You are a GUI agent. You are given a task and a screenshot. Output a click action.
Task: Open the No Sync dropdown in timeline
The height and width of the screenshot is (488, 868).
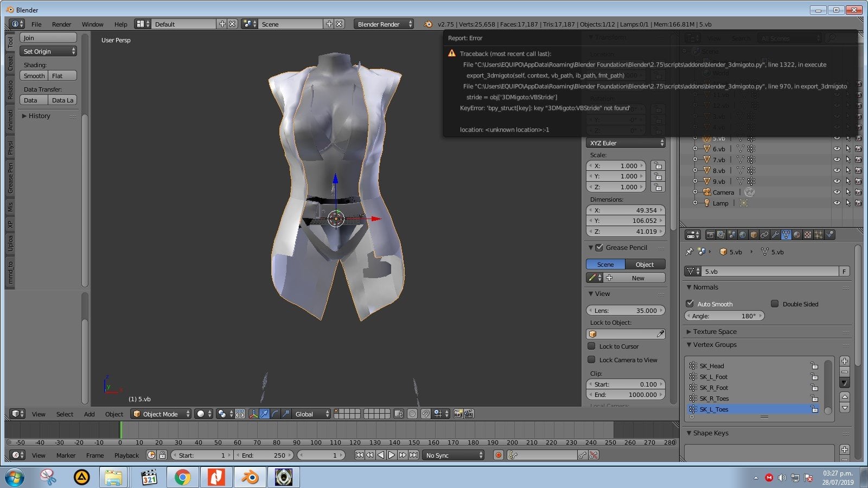coord(453,455)
